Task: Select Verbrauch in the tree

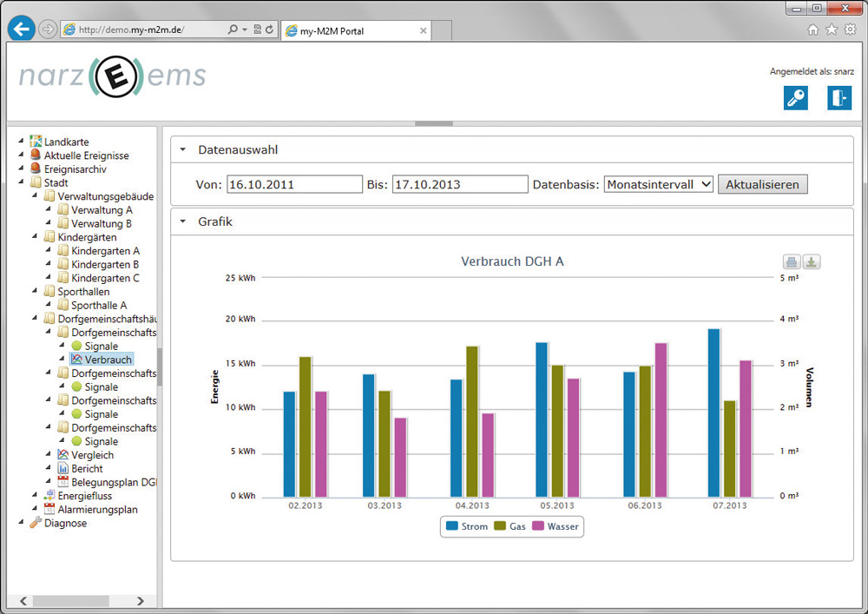Action: coord(108,360)
